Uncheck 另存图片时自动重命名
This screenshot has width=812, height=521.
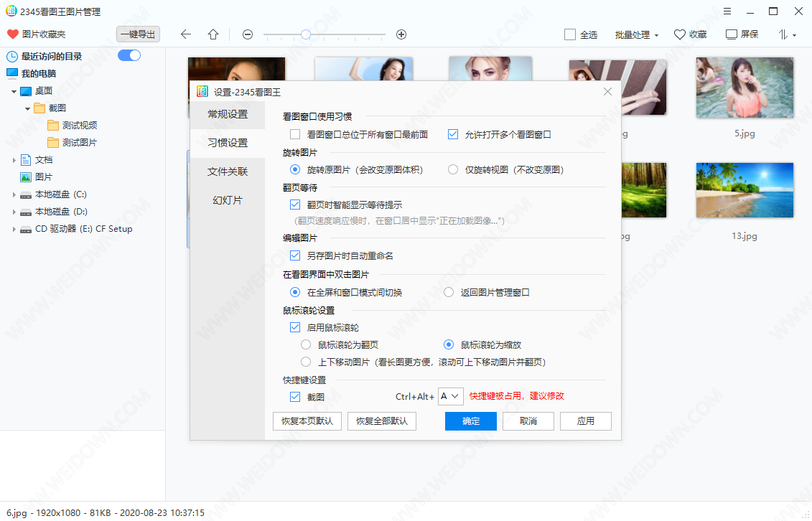coord(295,255)
